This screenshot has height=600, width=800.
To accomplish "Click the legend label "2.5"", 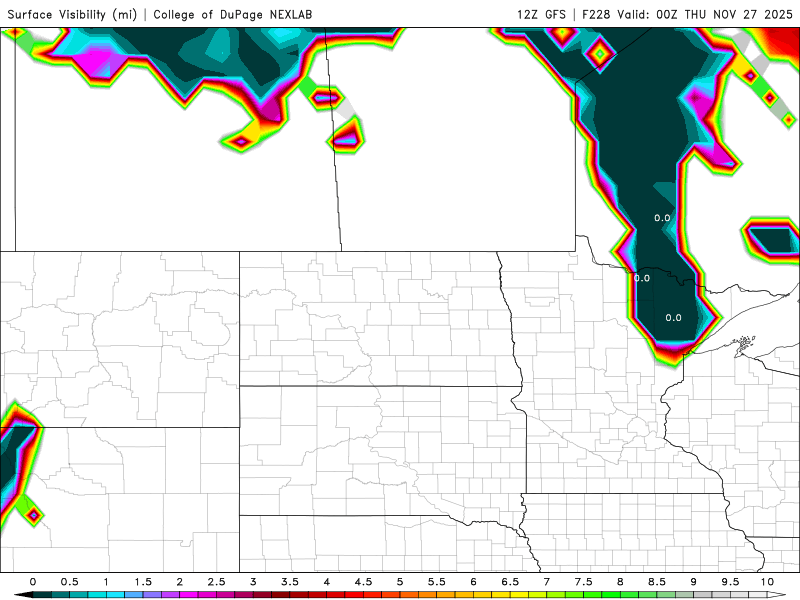I will click(216, 582).
